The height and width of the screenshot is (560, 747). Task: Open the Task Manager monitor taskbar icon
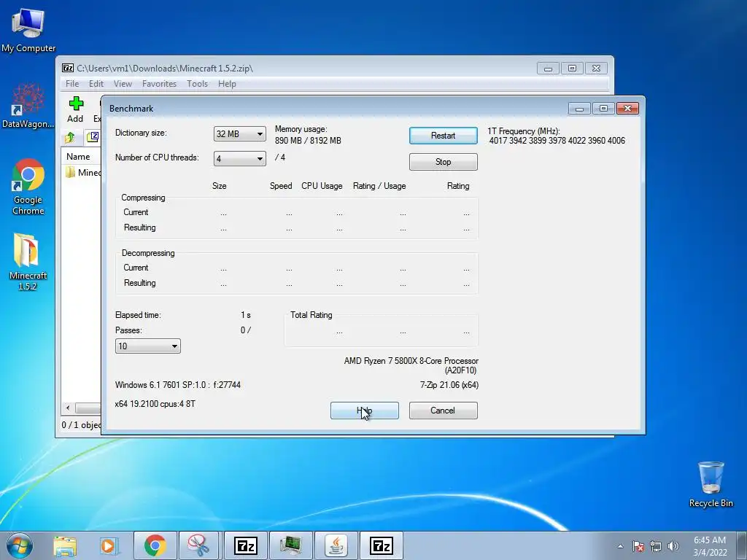click(x=290, y=545)
